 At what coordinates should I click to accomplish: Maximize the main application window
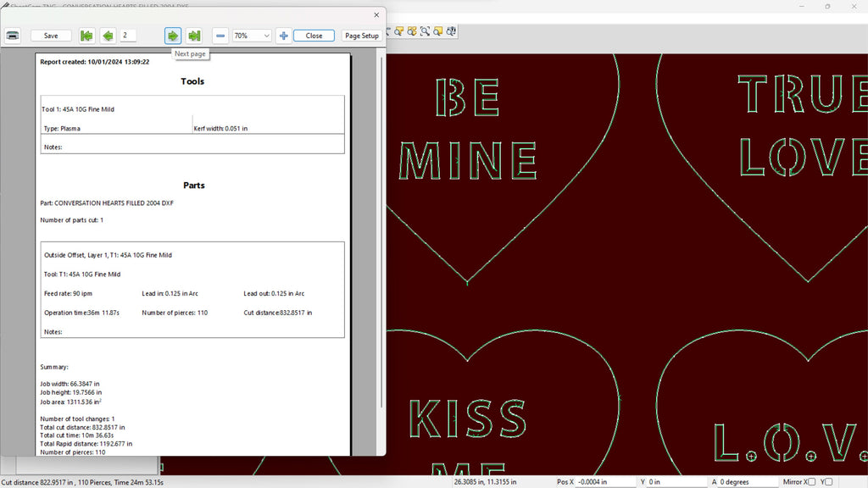click(x=827, y=6)
